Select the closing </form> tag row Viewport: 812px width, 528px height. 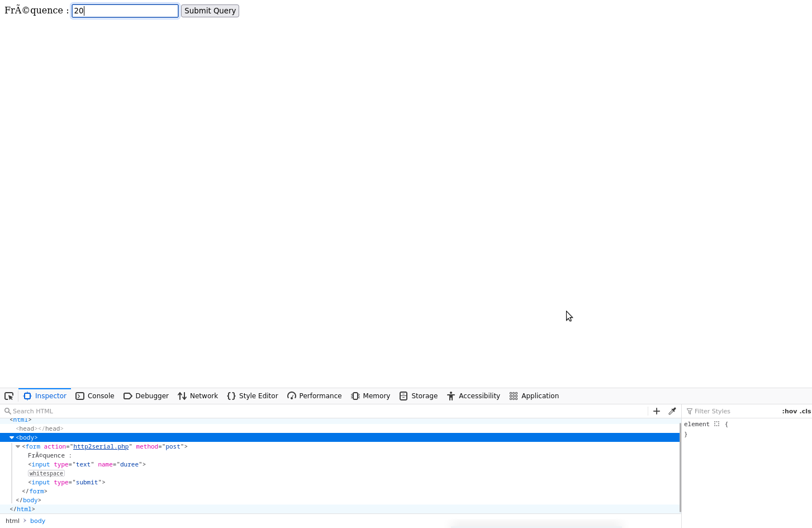pyautogui.click(x=35, y=491)
